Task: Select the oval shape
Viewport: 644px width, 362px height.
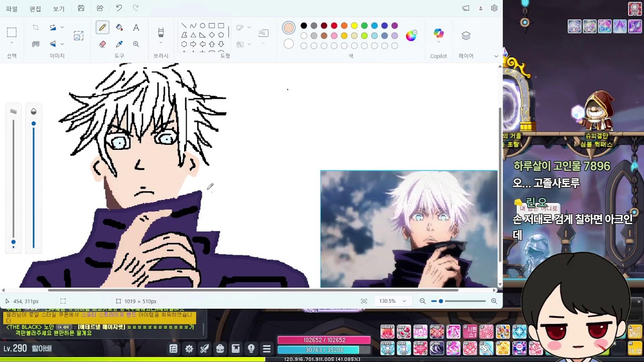Action: point(202,26)
